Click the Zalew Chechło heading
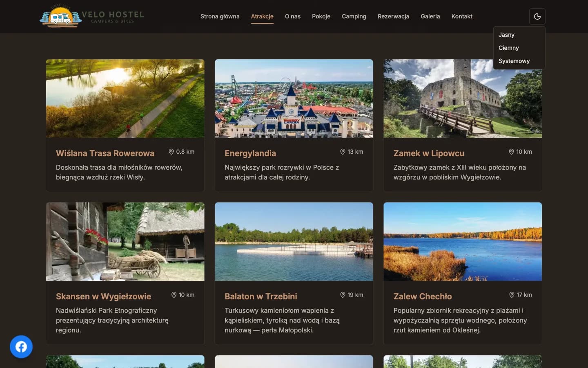588x368 pixels. (423, 296)
